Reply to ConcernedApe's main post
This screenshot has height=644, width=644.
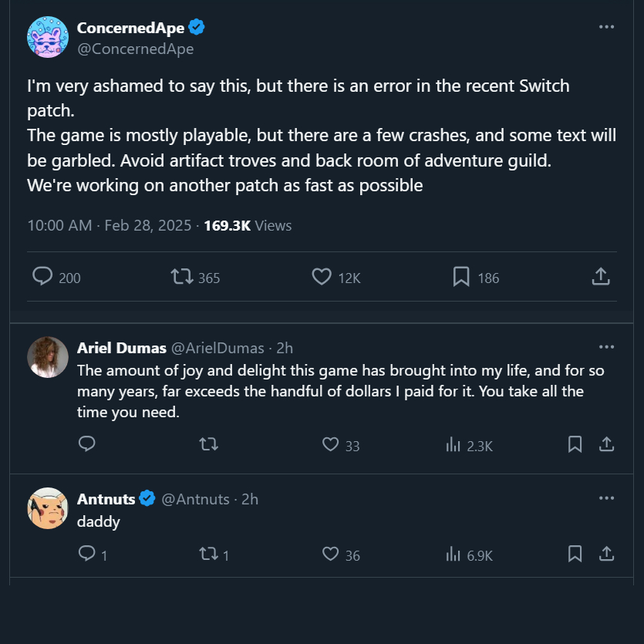(43, 277)
